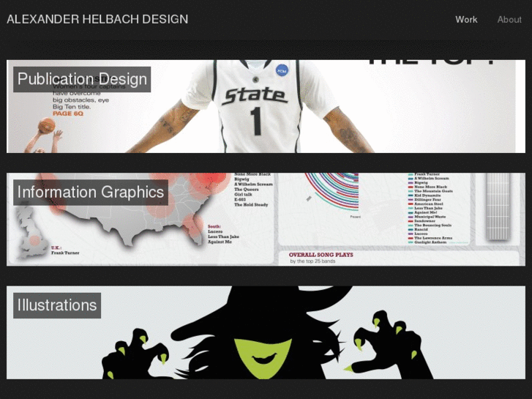Click 'Against Me' under South list
Image resolution: width=532 pixels, height=399 pixels.
click(220, 242)
